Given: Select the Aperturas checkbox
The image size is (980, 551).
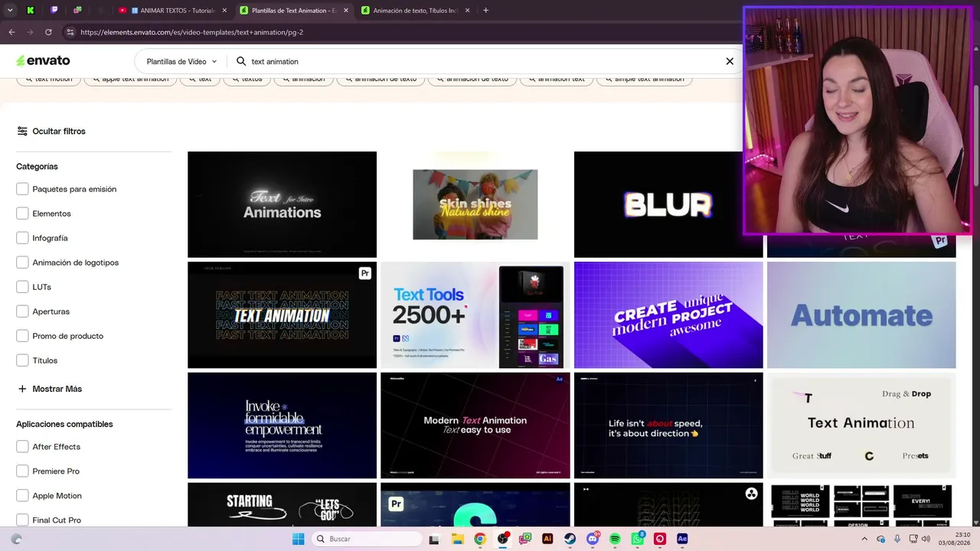Looking at the screenshot, I should [x=22, y=311].
